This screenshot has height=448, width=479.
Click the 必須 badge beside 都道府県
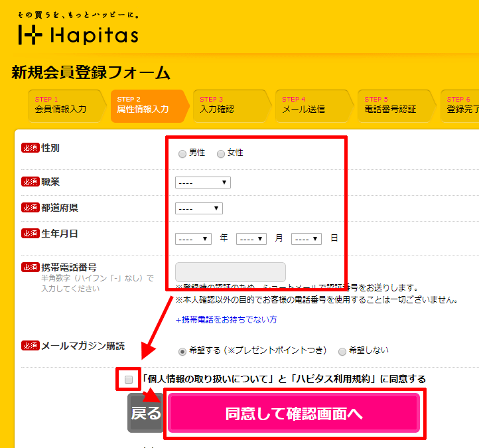(31, 208)
